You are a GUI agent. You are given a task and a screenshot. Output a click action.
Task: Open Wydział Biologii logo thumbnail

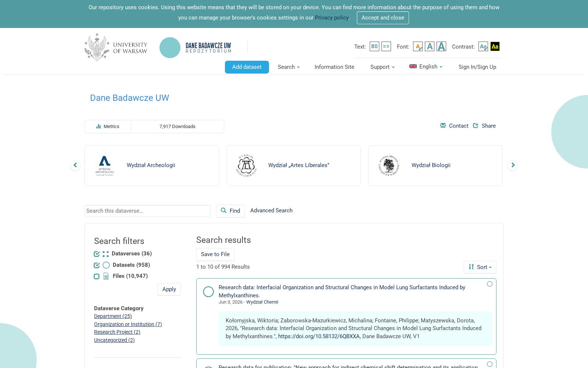coord(388,166)
